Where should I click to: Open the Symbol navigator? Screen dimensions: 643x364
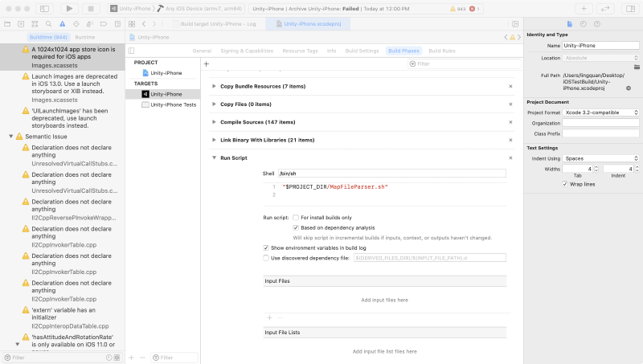pyautogui.click(x=35, y=24)
